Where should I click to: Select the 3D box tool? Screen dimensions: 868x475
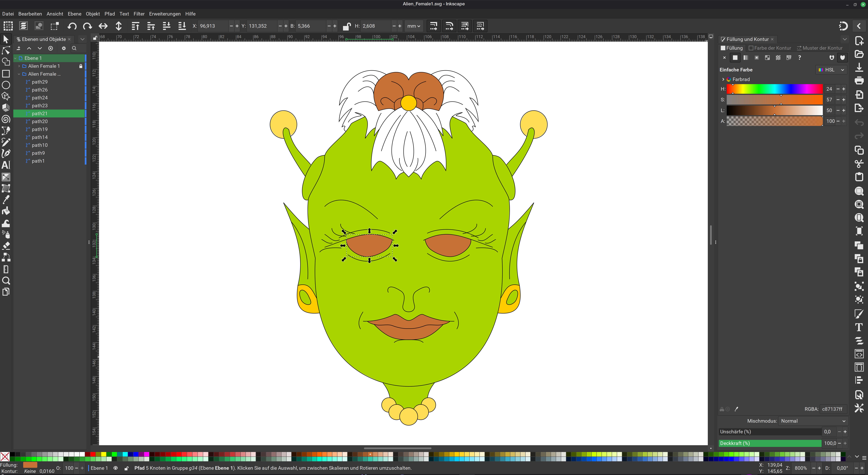pos(6,108)
